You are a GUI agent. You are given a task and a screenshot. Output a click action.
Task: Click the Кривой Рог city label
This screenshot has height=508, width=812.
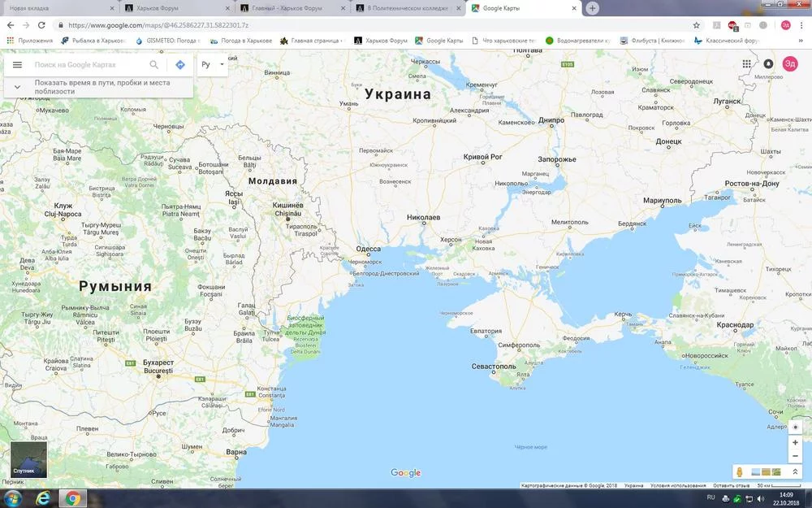[482, 157]
